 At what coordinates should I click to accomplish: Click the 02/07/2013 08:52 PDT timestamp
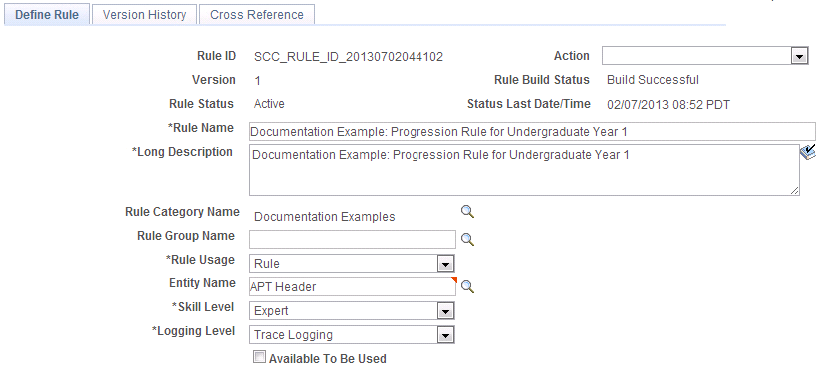(x=668, y=105)
